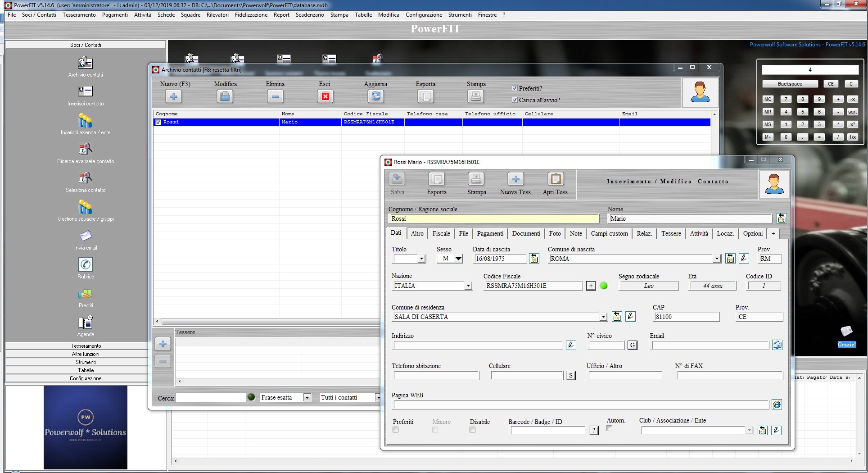868x473 pixels.
Task: Open Prestiti sidebar icon
Action: tap(86, 294)
